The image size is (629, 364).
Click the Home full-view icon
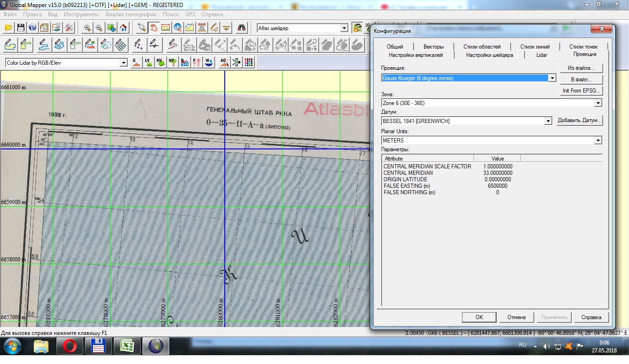[x=123, y=28]
